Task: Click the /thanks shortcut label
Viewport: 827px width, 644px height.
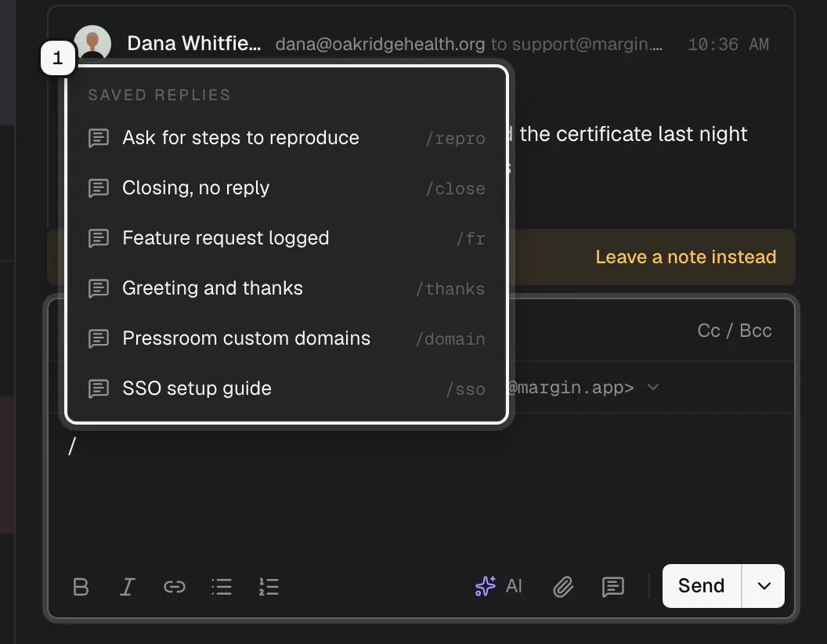Action: pos(450,289)
